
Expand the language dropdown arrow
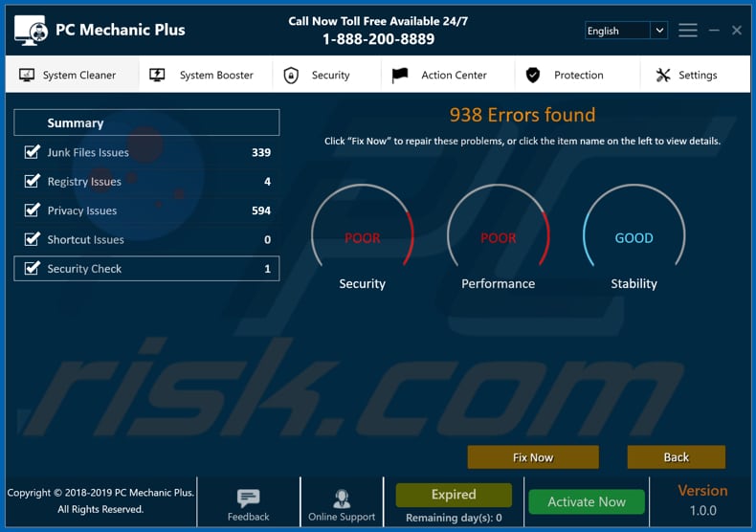pyautogui.click(x=659, y=31)
